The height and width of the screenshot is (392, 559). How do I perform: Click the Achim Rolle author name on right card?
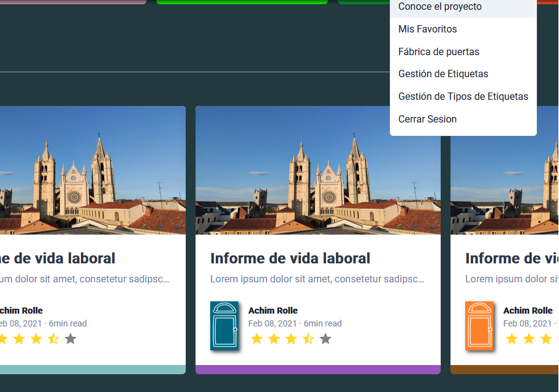[528, 311]
